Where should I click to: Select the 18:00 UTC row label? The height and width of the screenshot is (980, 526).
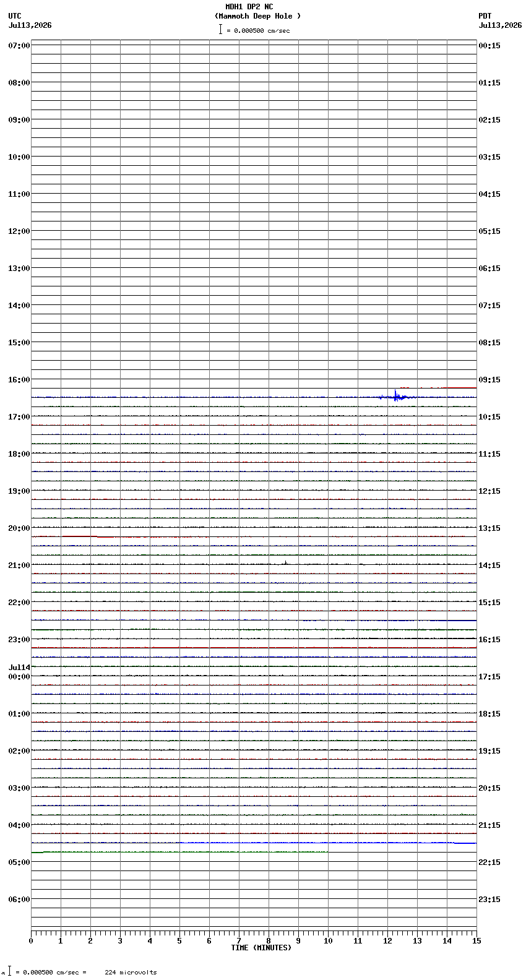(x=19, y=454)
